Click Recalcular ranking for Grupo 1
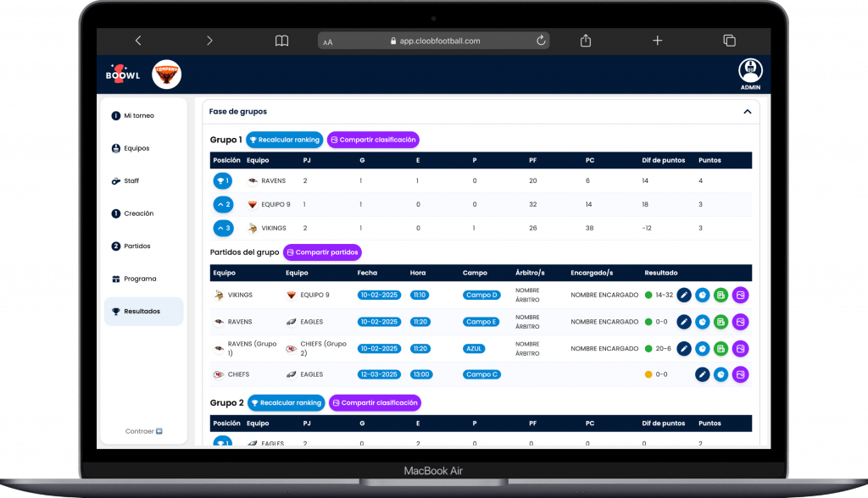 284,140
